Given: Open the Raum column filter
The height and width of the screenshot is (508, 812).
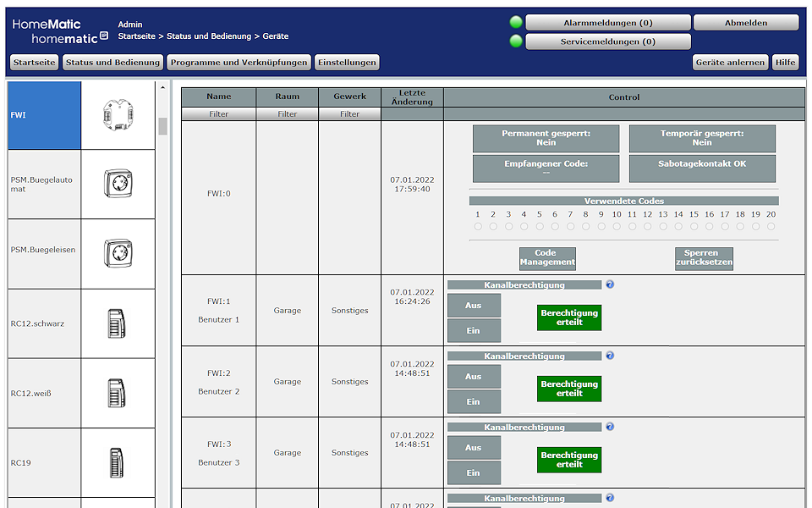Looking at the screenshot, I should [x=287, y=113].
